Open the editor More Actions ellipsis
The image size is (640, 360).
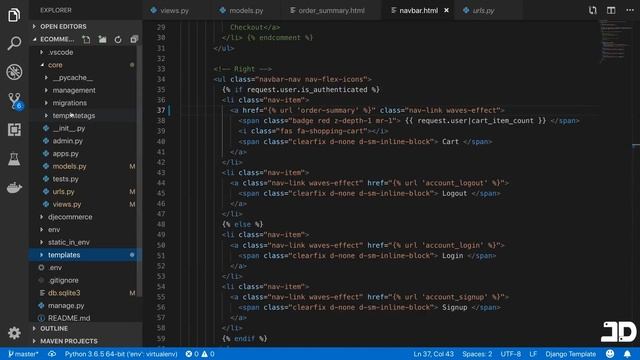click(x=630, y=10)
